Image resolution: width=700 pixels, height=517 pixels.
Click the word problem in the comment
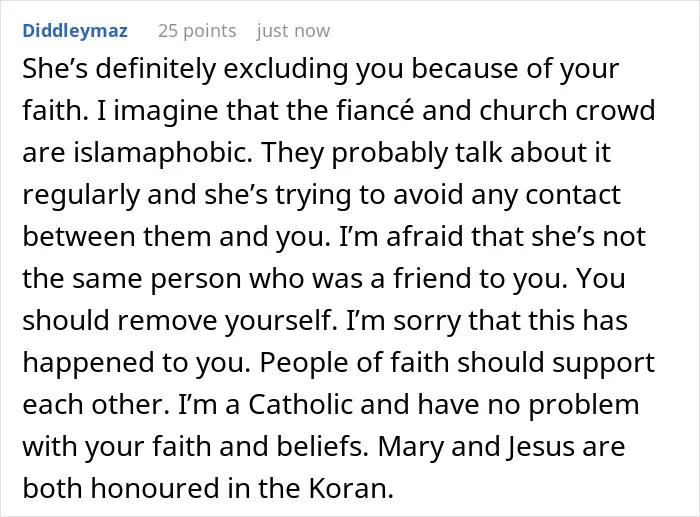583,405
